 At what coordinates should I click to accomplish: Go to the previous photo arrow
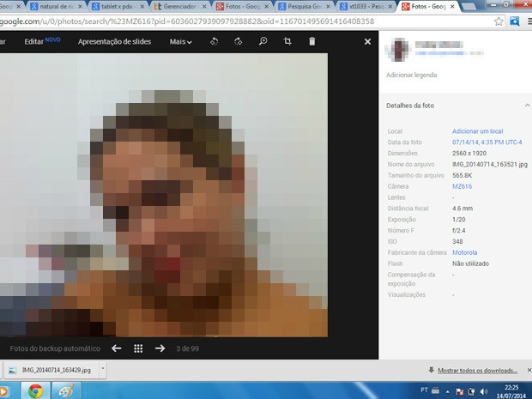click(x=117, y=348)
